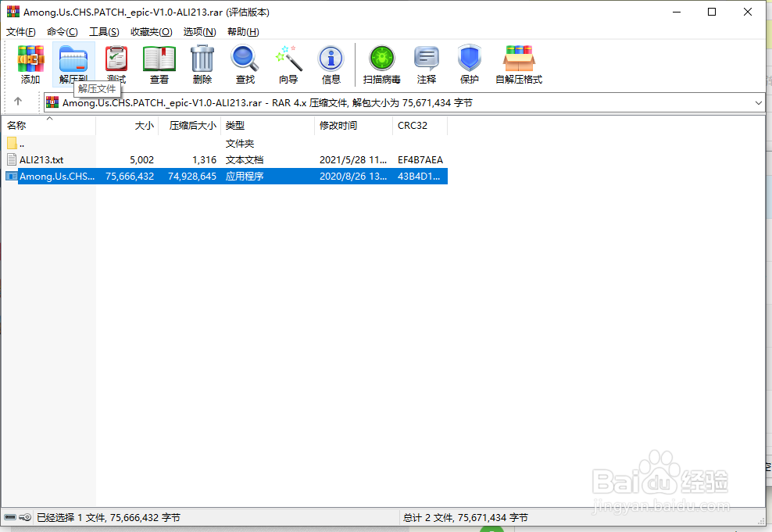Image resolution: width=772 pixels, height=532 pixels.
Task: Click the key icon in status bar
Action: coord(26,516)
